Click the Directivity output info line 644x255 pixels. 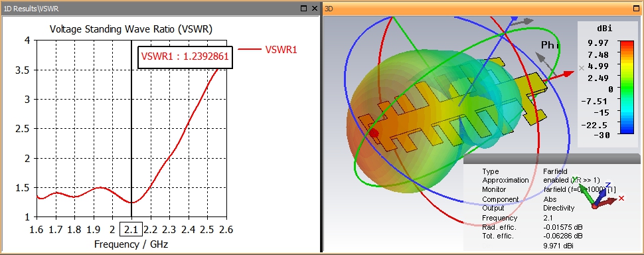click(x=534, y=209)
